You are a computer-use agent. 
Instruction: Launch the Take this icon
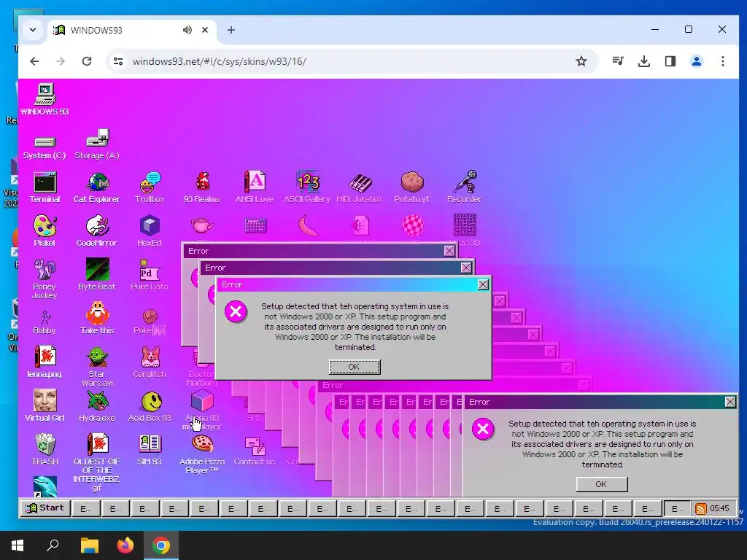tap(97, 318)
